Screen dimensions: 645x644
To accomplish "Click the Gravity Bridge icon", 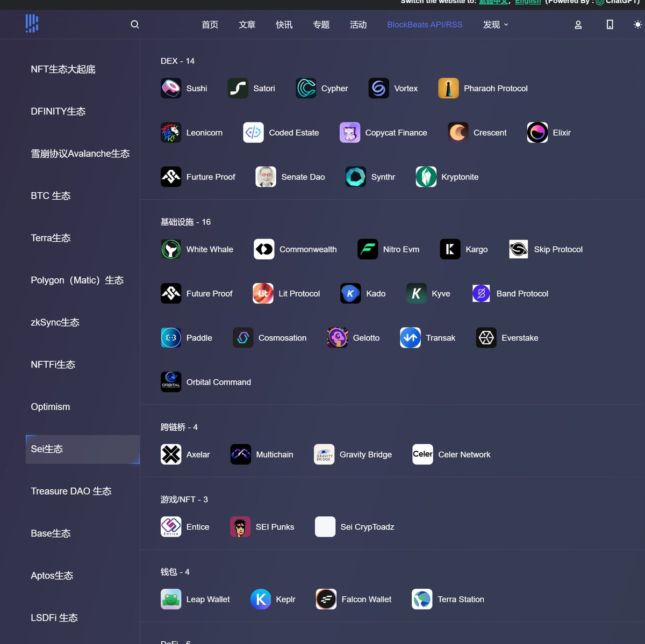I will click(x=324, y=454).
